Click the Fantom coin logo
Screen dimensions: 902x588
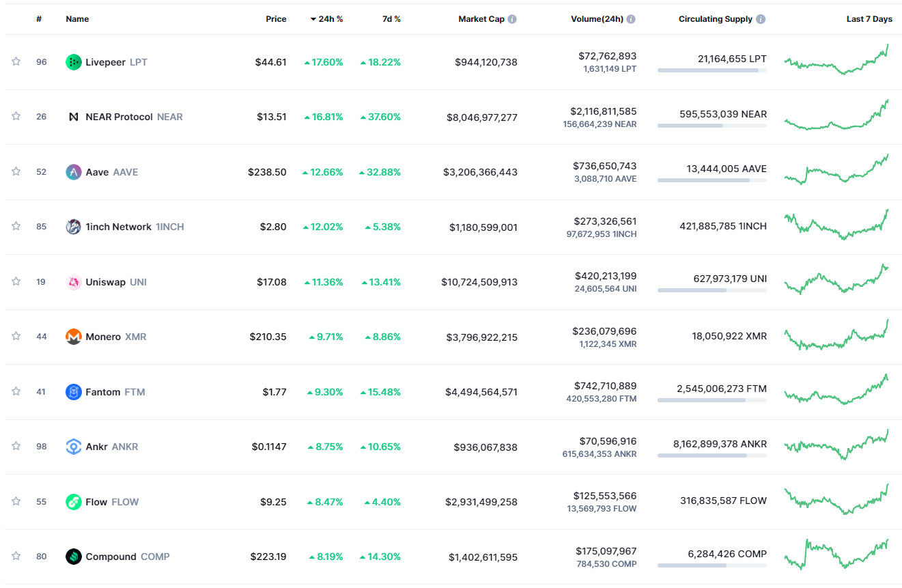coord(74,392)
